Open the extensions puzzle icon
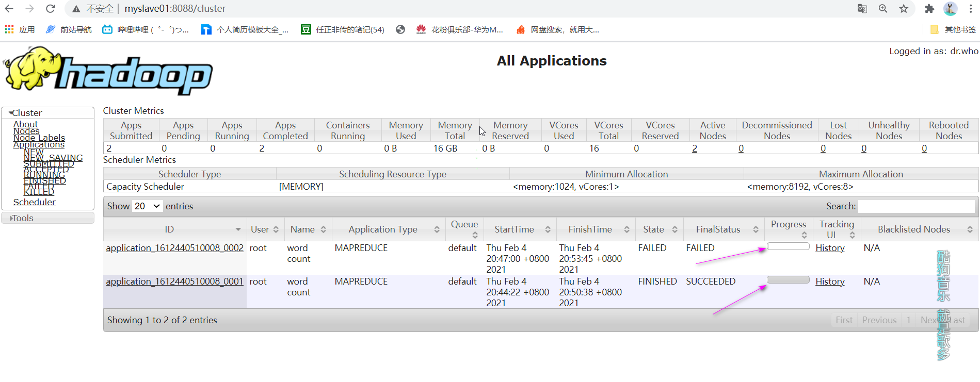 [x=929, y=9]
